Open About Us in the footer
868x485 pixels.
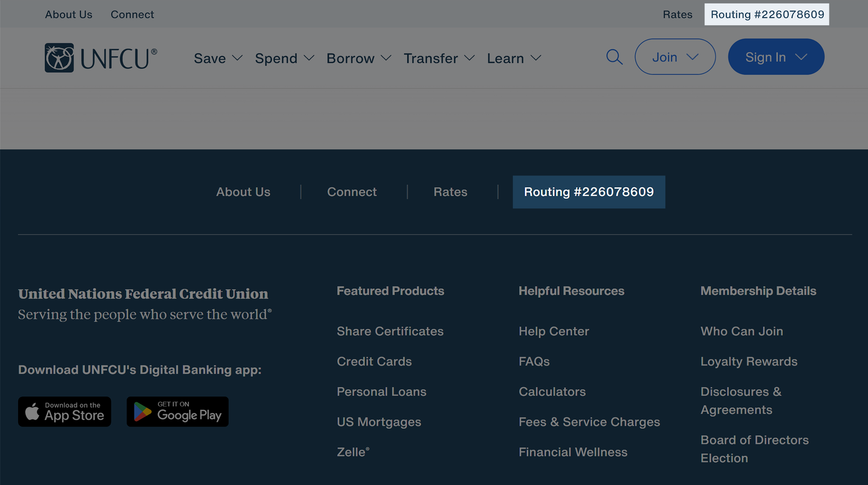click(243, 192)
